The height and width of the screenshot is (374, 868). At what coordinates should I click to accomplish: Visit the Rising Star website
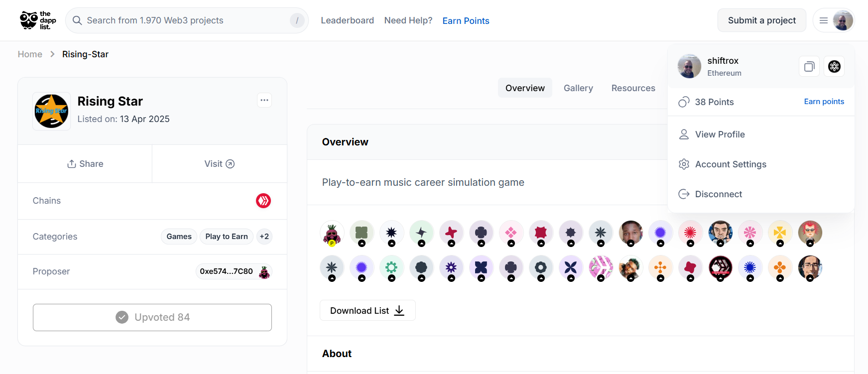click(220, 164)
